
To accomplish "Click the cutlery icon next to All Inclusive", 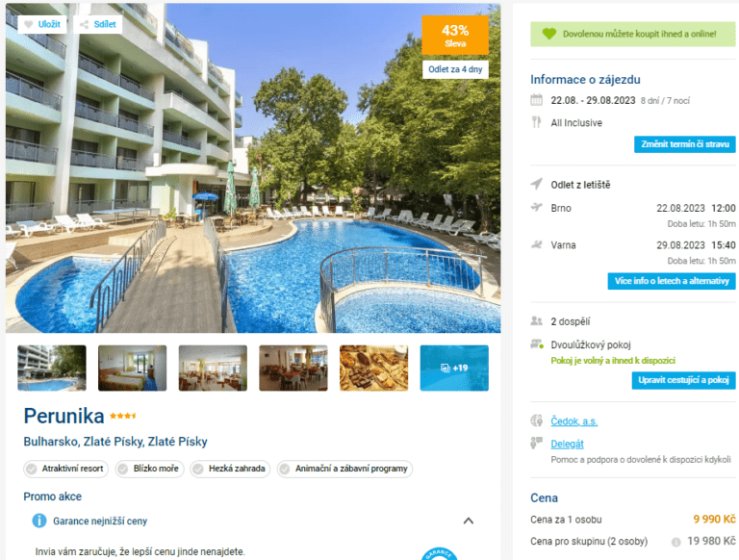I will point(536,122).
